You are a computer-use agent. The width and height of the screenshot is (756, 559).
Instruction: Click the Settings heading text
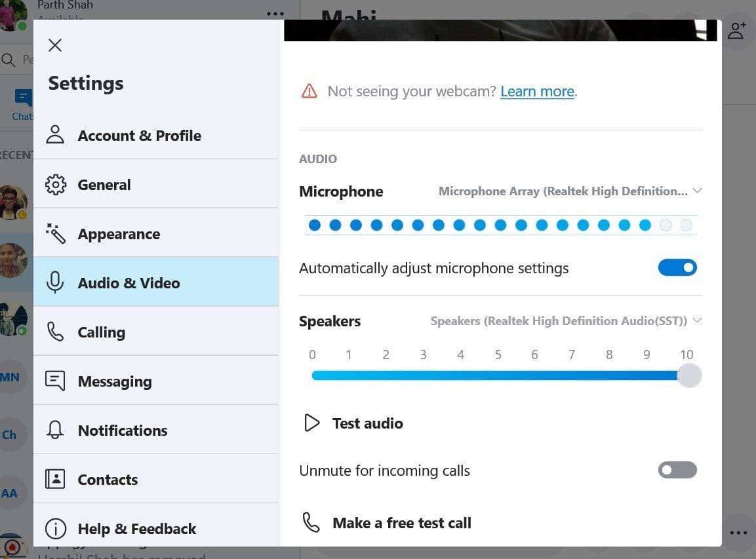pyautogui.click(x=86, y=83)
